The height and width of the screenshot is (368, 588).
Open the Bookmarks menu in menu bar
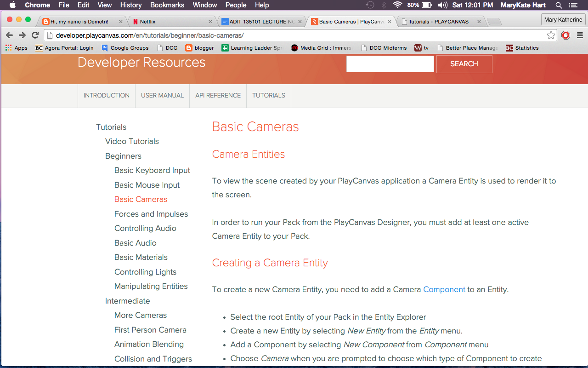click(167, 5)
